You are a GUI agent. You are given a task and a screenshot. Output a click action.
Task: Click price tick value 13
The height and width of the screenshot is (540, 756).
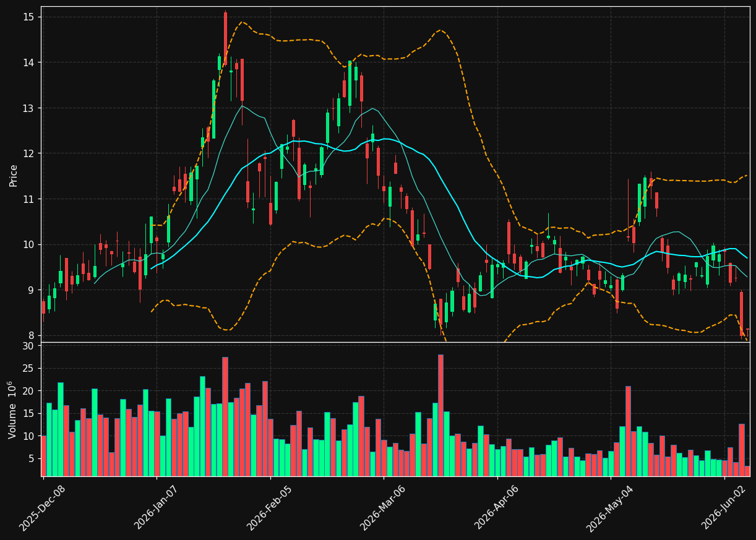pyautogui.click(x=28, y=108)
